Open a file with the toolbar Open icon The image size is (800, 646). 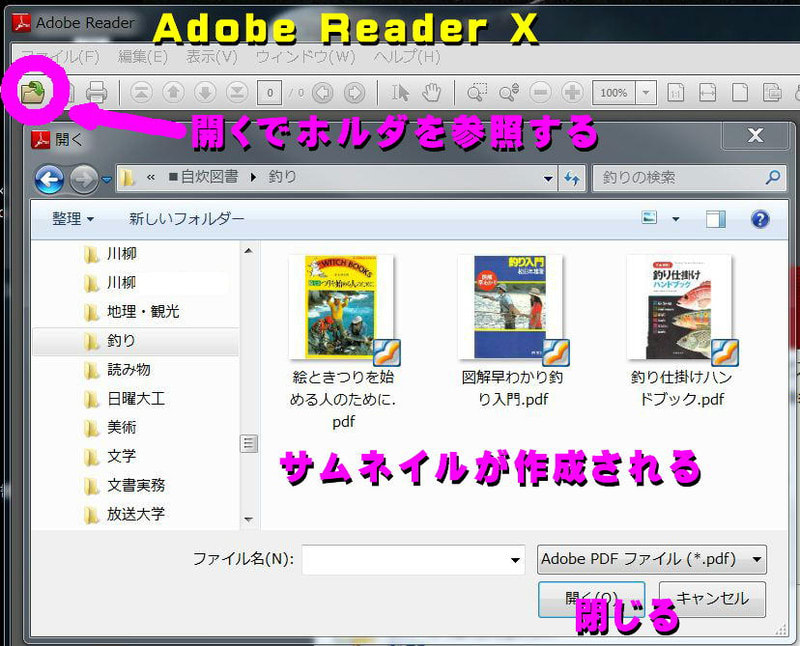33,92
